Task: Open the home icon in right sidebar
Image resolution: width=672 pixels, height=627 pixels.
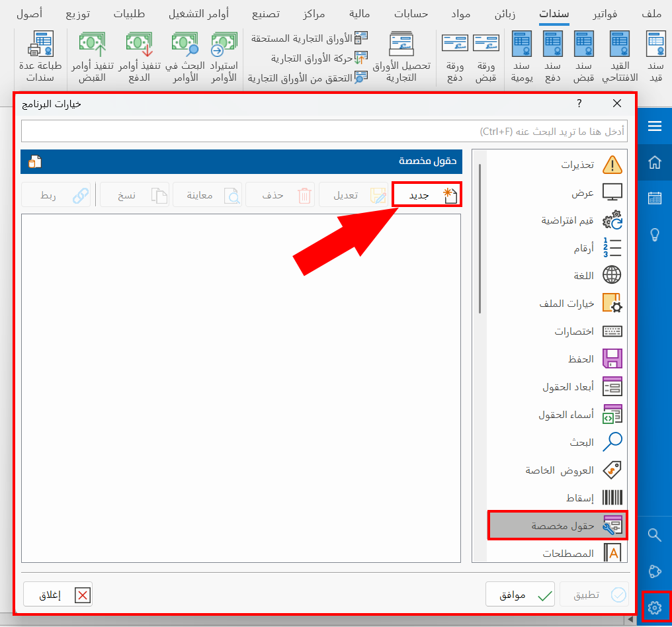Action: click(x=655, y=161)
